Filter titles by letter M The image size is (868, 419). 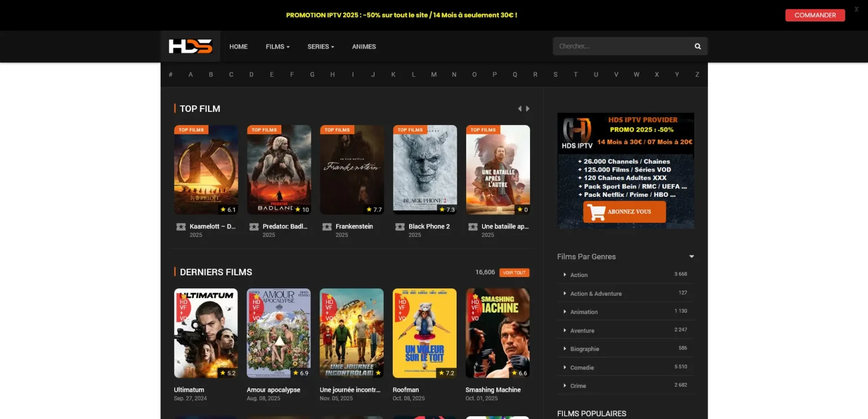tap(434, 75)
